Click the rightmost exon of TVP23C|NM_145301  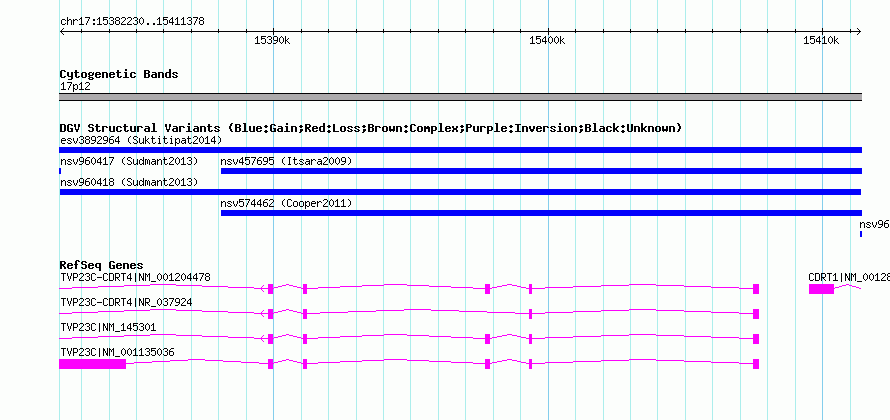756,339
